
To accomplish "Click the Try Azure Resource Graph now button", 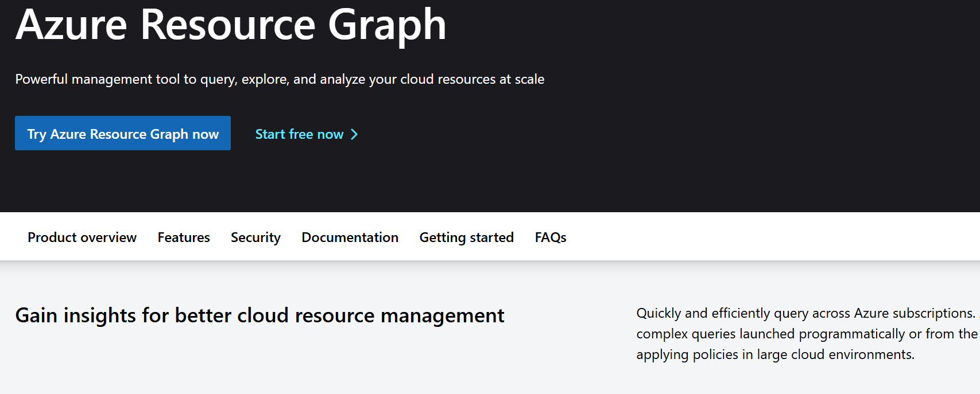I will 123,134.
